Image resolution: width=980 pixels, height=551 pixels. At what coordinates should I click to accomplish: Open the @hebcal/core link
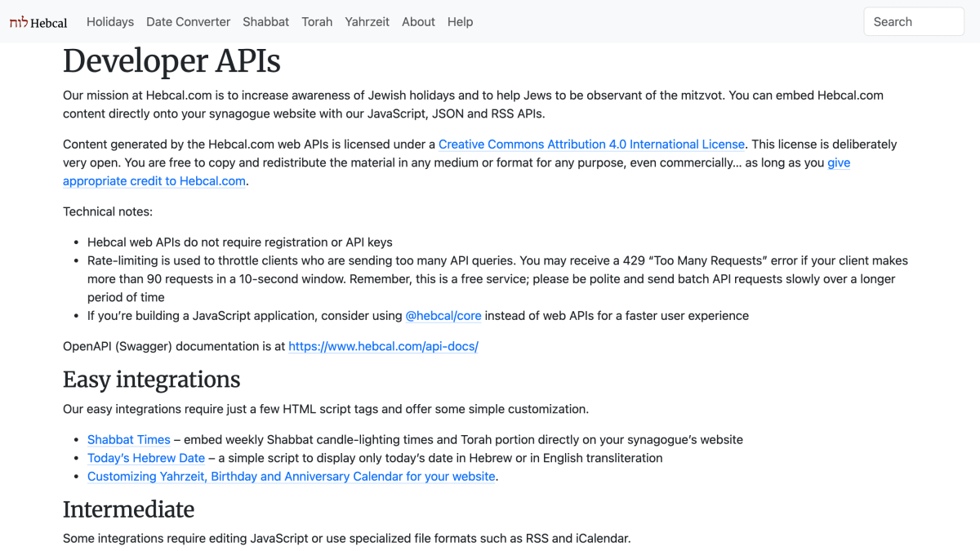pos(443,316)
